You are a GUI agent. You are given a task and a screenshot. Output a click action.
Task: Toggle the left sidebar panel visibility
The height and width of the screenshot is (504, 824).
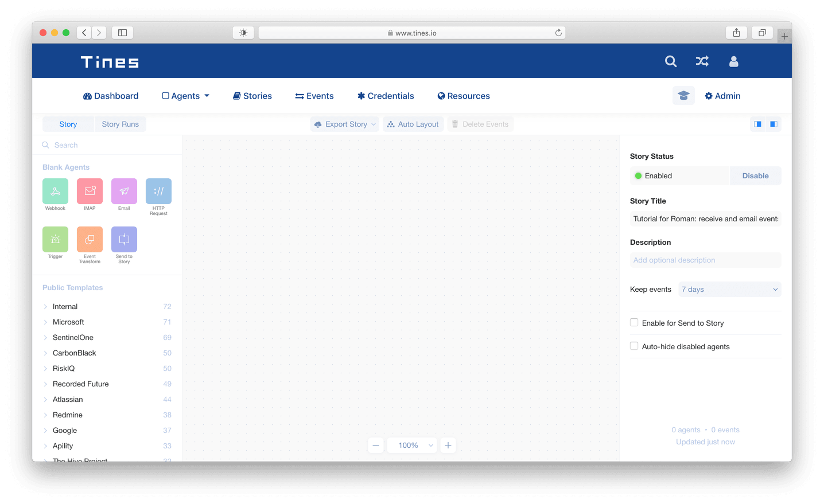757,124
